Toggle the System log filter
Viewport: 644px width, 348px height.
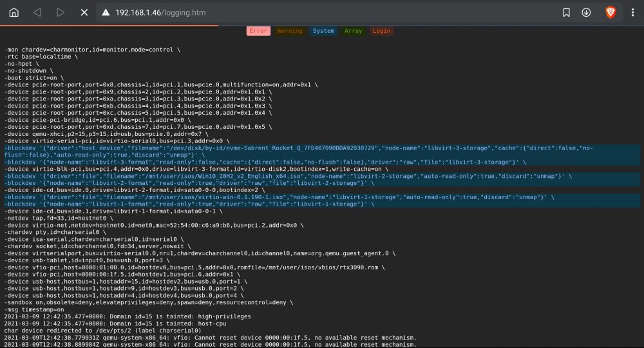pos(324,31)
